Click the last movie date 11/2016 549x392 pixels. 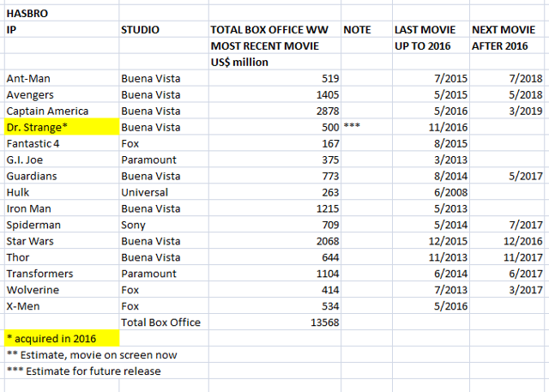pos(431,127)
